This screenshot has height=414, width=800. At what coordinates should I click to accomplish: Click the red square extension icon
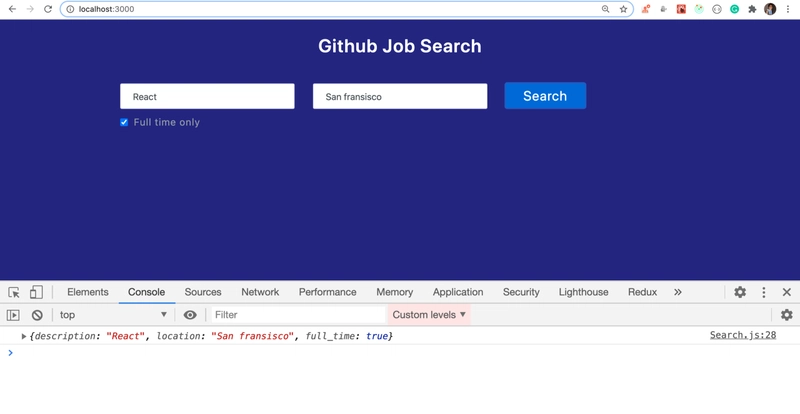click(681, 9)
